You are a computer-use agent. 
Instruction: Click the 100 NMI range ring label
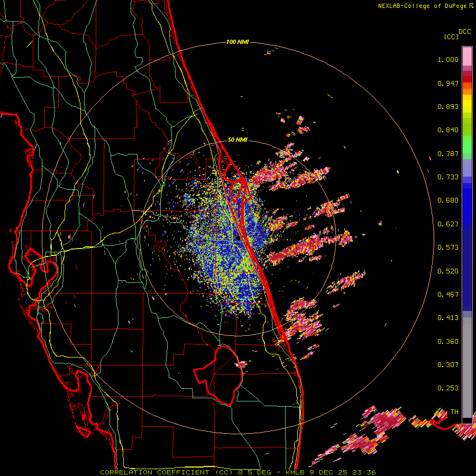pos(237,42)
